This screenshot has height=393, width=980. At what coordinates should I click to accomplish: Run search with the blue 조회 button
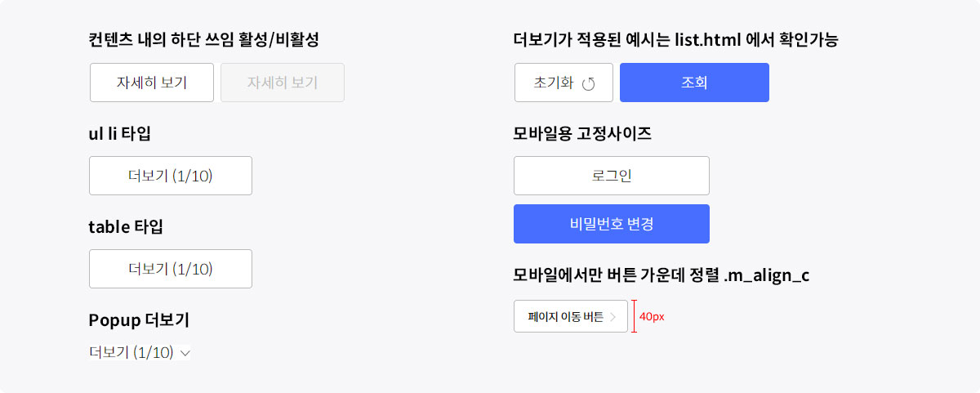click(694, 83)
